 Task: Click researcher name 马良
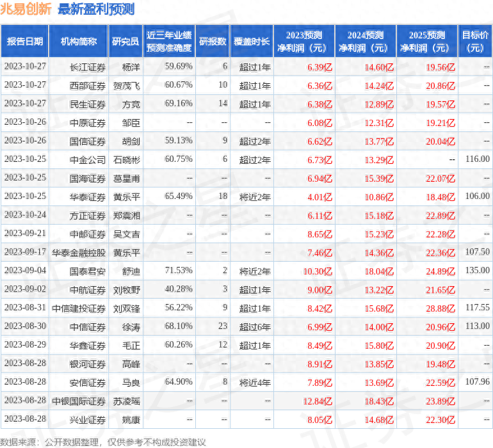coord(131,383)
